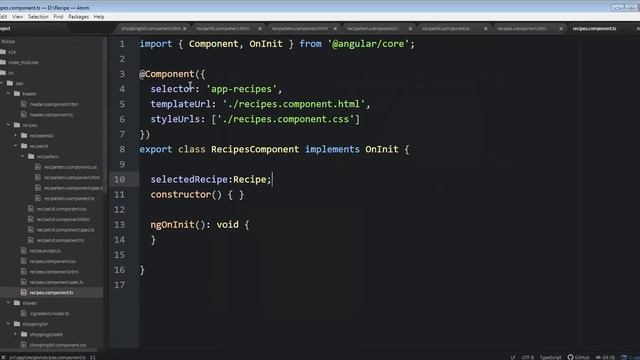640x360 pixels.
Task: Click the shared folder icon
Action: click(17, 303)
